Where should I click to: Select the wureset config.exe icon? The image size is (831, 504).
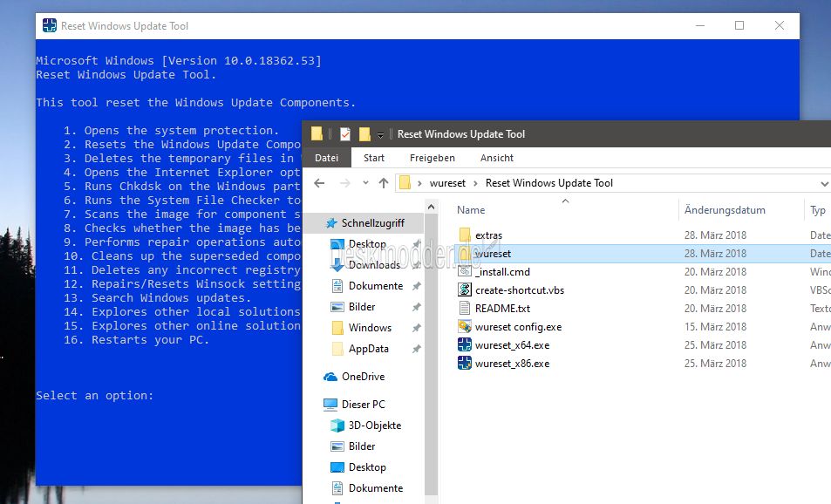[465, 326]
